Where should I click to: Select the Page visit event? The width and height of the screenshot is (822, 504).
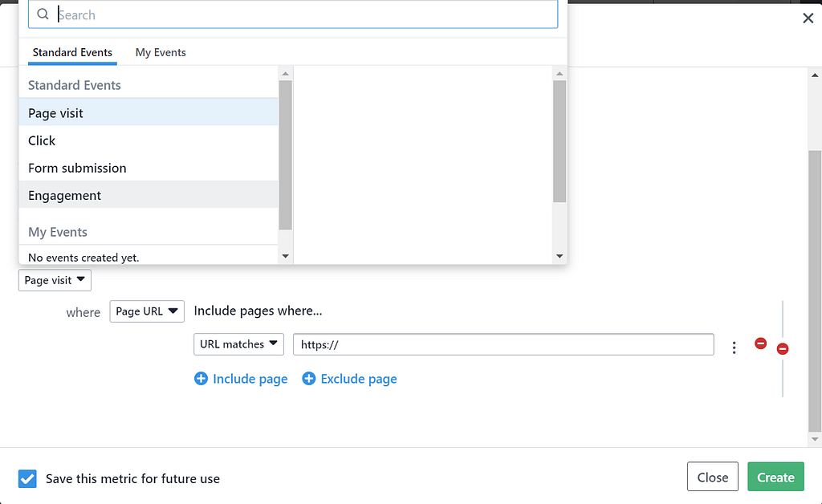(149, 112)
